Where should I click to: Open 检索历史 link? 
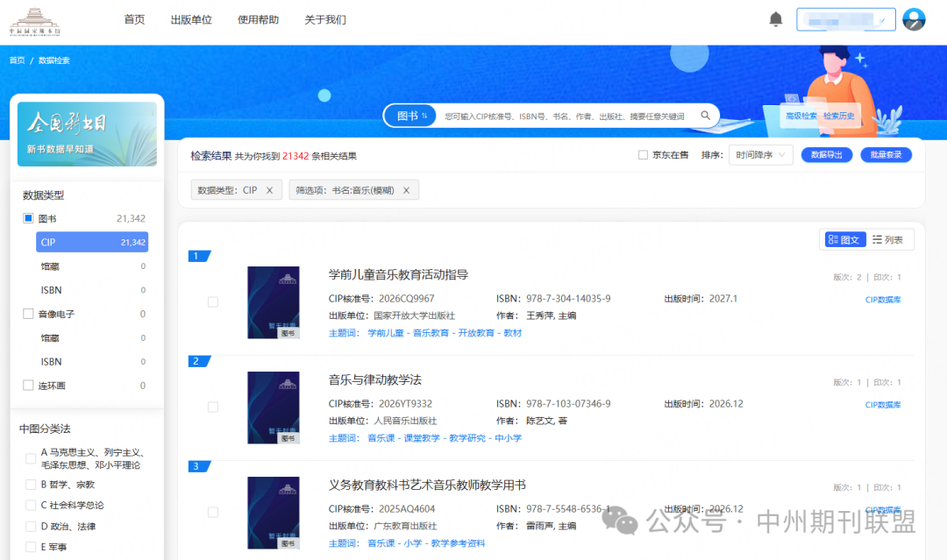point(839,116)
